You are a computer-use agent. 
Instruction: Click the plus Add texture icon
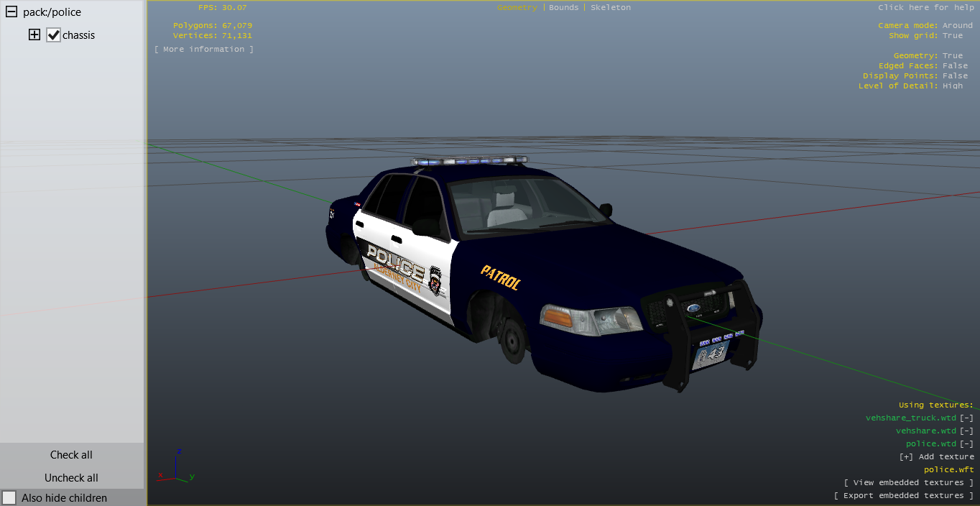[x=906, y=456]
